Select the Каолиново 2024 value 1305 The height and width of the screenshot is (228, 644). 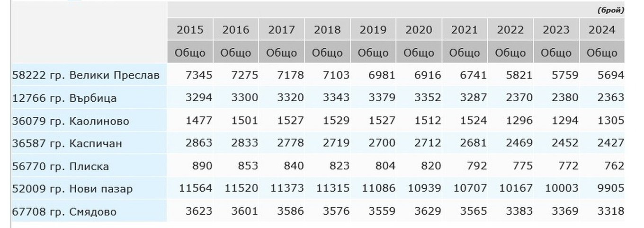coord(611,121)
